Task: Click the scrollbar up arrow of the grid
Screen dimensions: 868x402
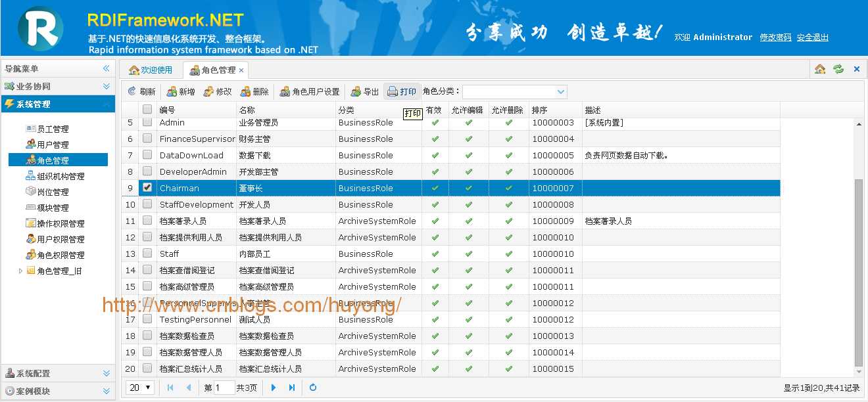Action: pyautogui.click(x=858, y=123)
